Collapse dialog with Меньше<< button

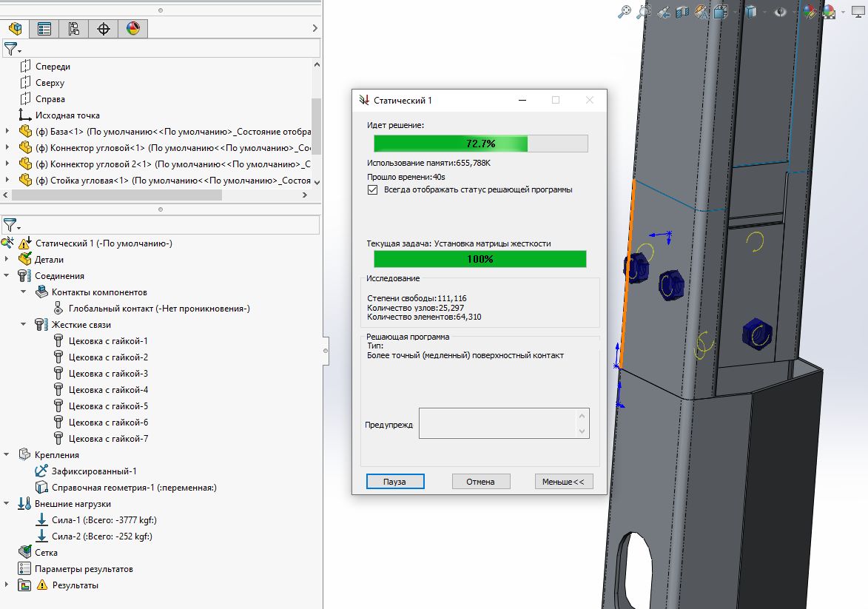click(564, 482)
